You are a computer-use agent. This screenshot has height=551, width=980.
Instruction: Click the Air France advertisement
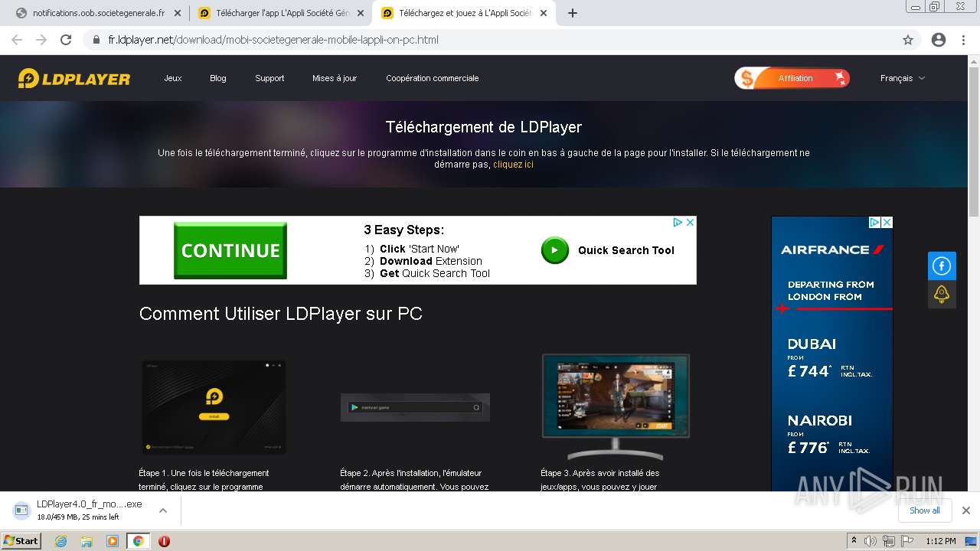832,354
